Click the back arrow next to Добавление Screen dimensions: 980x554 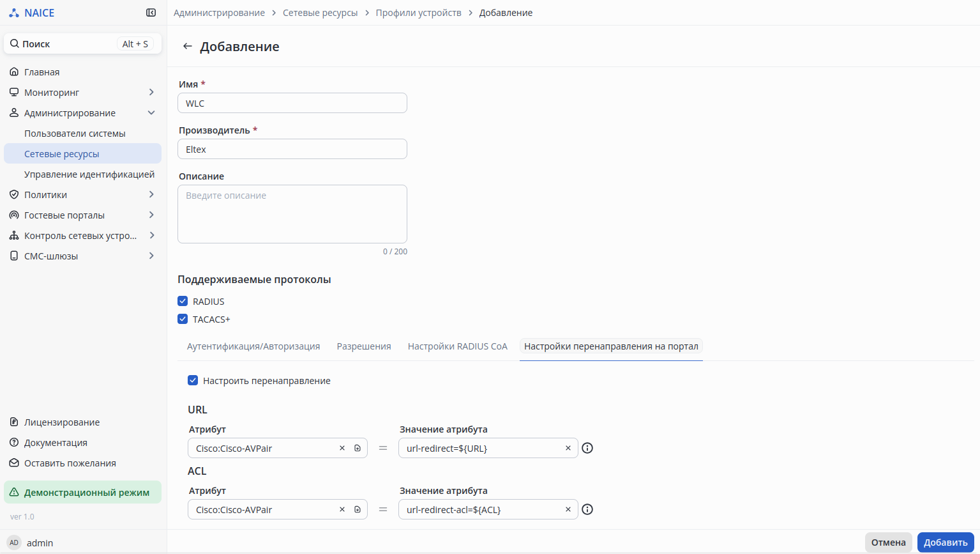[187, 47]
